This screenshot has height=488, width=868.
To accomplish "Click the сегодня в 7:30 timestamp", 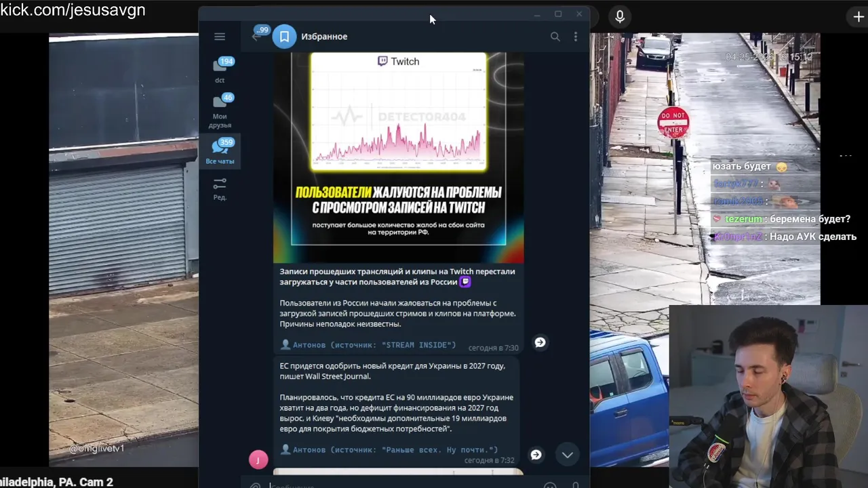I will coord(493,348).
